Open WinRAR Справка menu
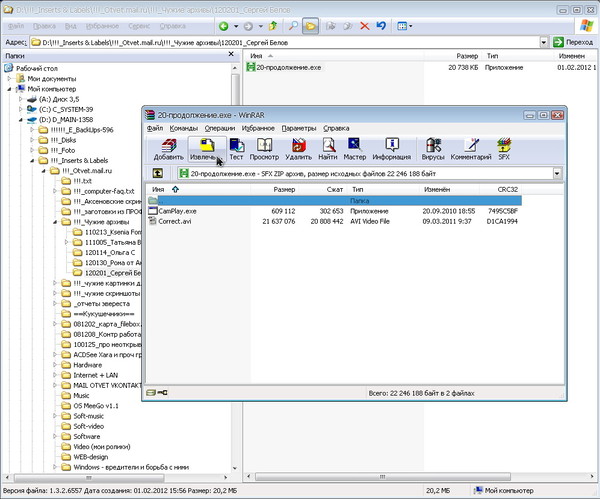 pos(336,128)
